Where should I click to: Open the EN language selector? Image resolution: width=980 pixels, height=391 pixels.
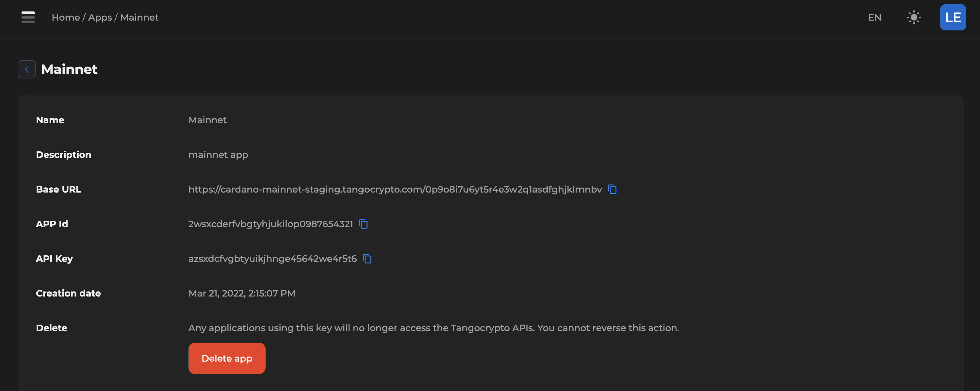[874, 18]
